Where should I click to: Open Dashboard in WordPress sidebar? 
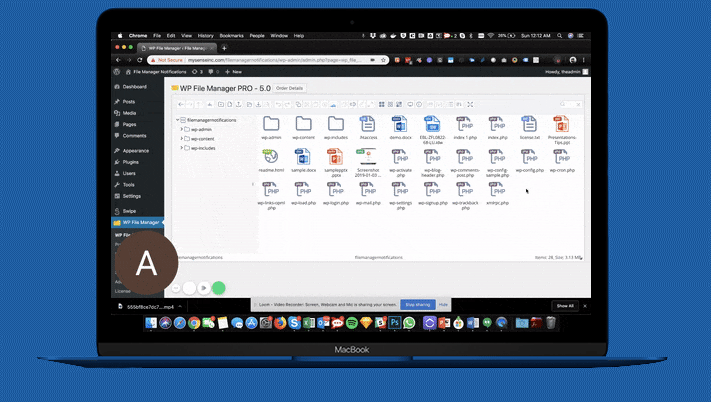point(137,87)
